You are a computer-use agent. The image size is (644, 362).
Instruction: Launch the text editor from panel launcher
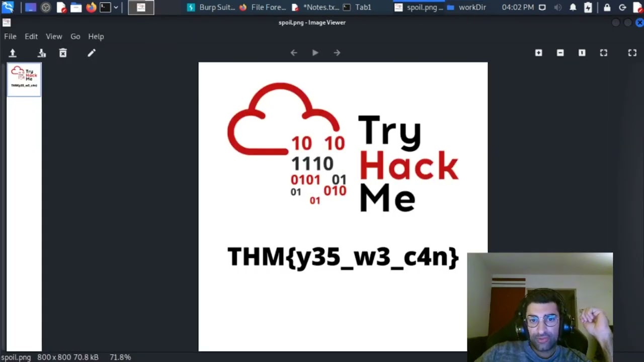pos(61,8)
